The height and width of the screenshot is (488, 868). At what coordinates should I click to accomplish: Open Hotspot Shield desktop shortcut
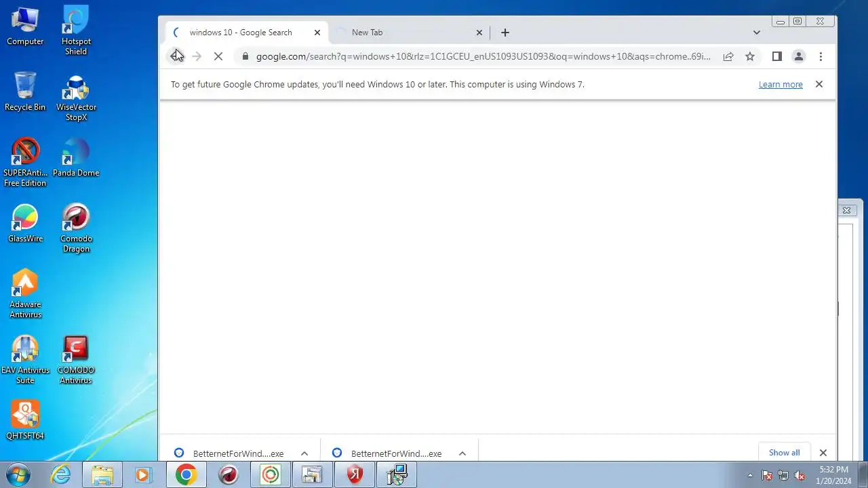76,30
